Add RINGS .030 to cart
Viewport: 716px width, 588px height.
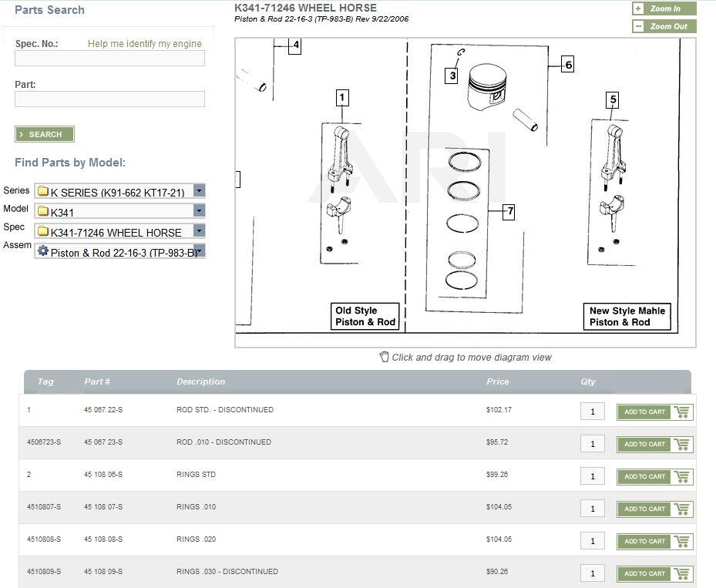click(x=655, y=574)
